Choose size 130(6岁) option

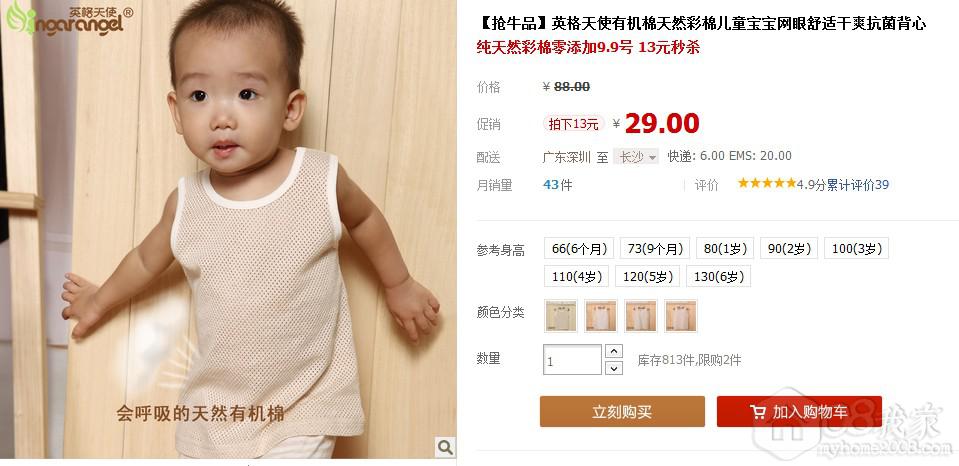[719, 276]
